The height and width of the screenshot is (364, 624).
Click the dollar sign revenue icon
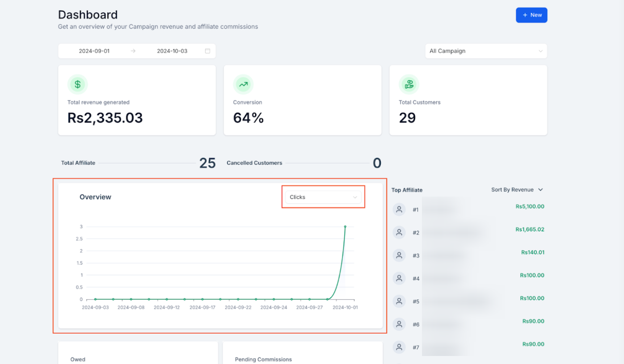(x=77, y=84)
